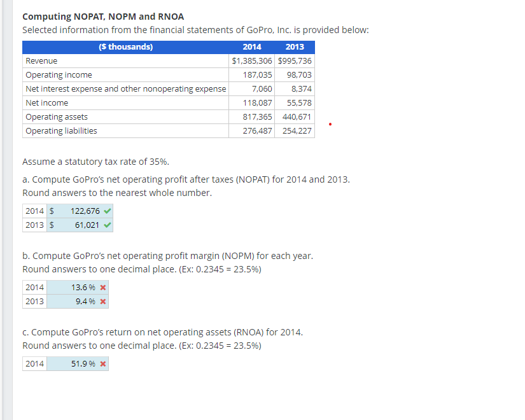Click the red X beside 13.6%
The width and height of the screenshot is (525, 420).
[102, 287]
